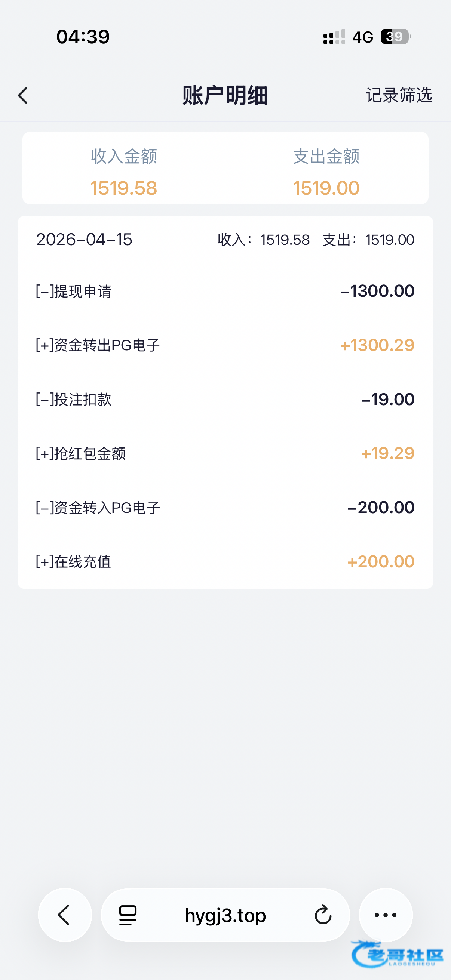The width and height of the screenshot is (451, 980).
Task: Open 记录筛选 record filter
Action: [x=399, y=95]
